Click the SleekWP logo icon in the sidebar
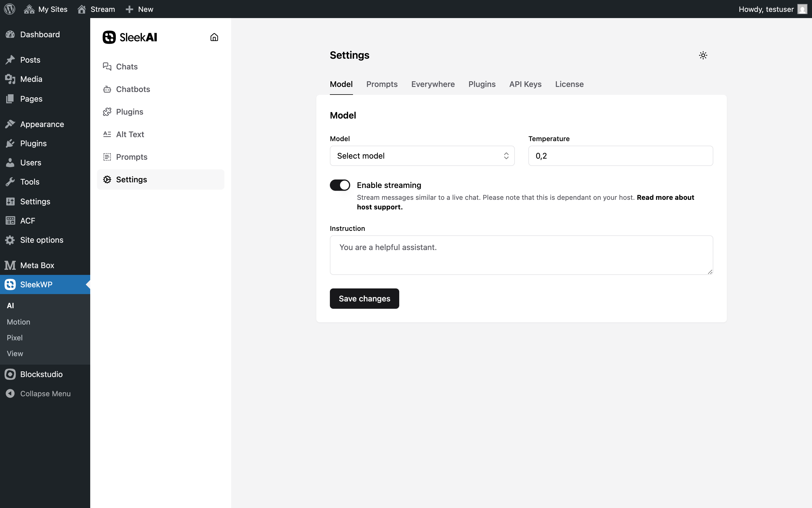Image resolution: width=812 pixels, height=508 pixels. pyautogui.click(x=10, y=284)
